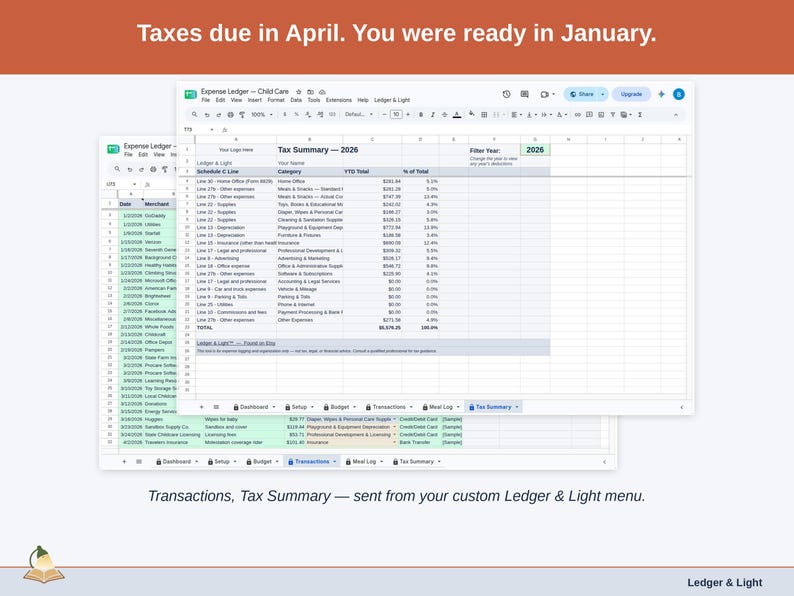Open the zoom 100% dropdown

tap(262, 114)
